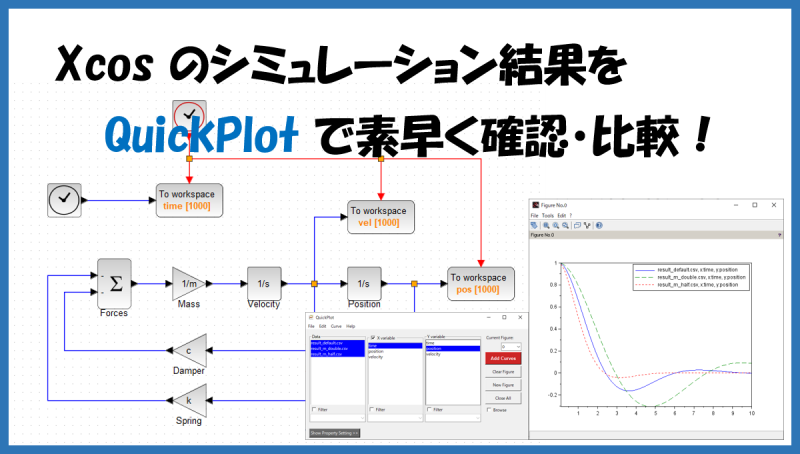Select velocity in the X variable list
The height and width of the screenshot is (454, 800).
point(395,357)
